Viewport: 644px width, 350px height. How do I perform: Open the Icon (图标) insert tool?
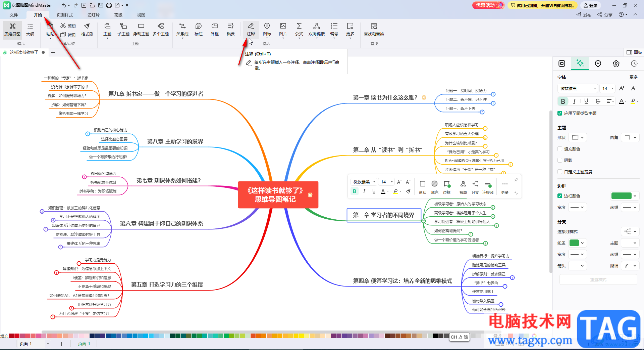click(267, 30)
